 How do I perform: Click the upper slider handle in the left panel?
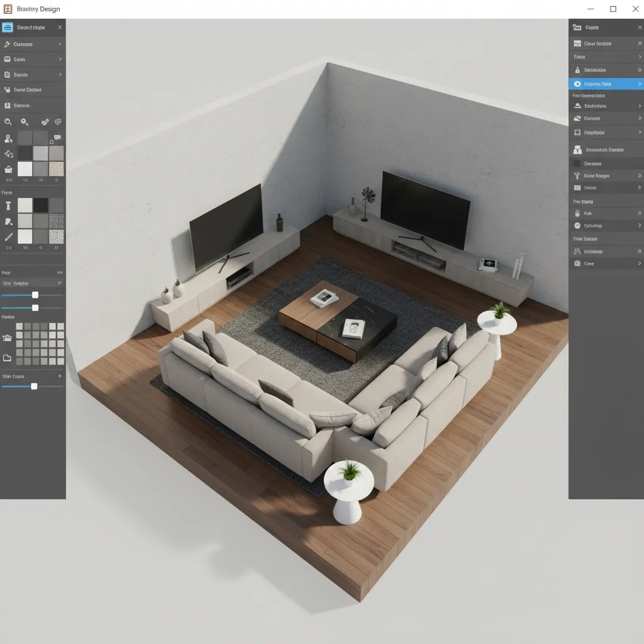coord(35,294)
